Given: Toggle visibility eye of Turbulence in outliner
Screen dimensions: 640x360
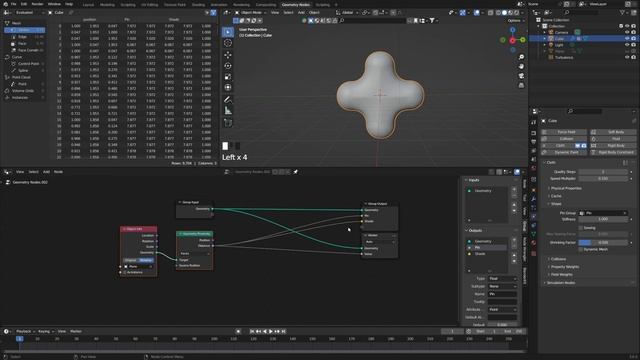Looking at the screenshot, I should (x=627, y=58).
